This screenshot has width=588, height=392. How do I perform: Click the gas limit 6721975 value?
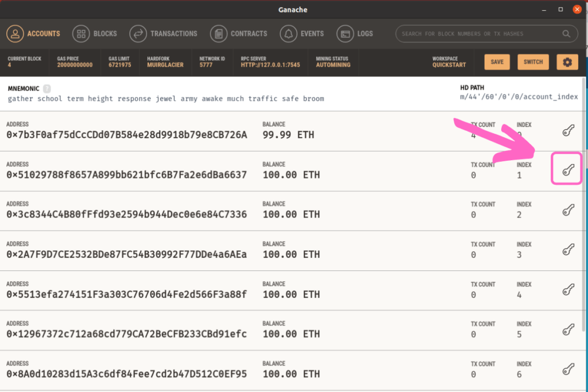click(x=119, y=65)
